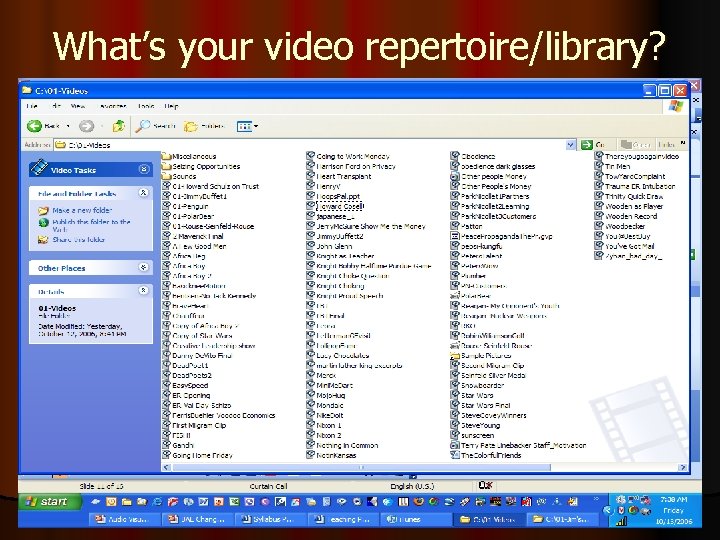Select the Nothing in Common video icon
Image resolution: width=720 pixels, height=540 pixels.
[311, 445]
